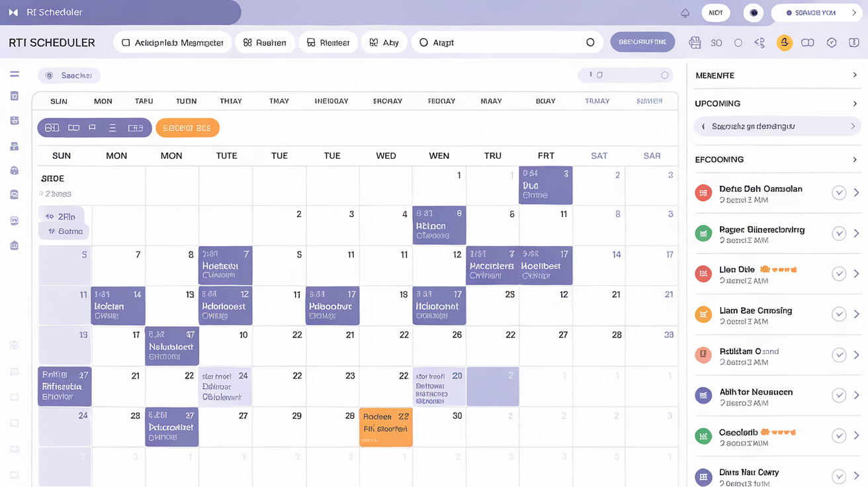
Task: Toggle the check circle for 'Oscolarib'
Action: pos(839,436)
